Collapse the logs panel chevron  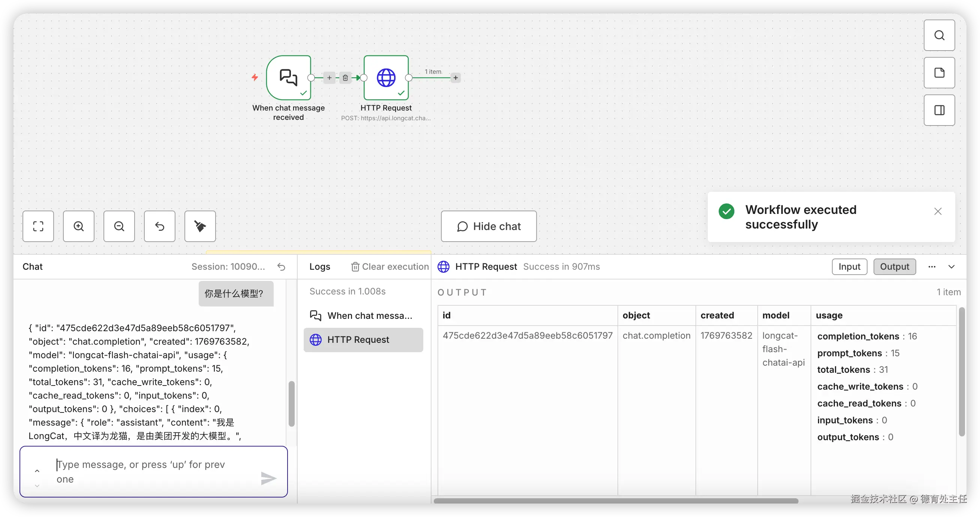[x=952, y=267]
